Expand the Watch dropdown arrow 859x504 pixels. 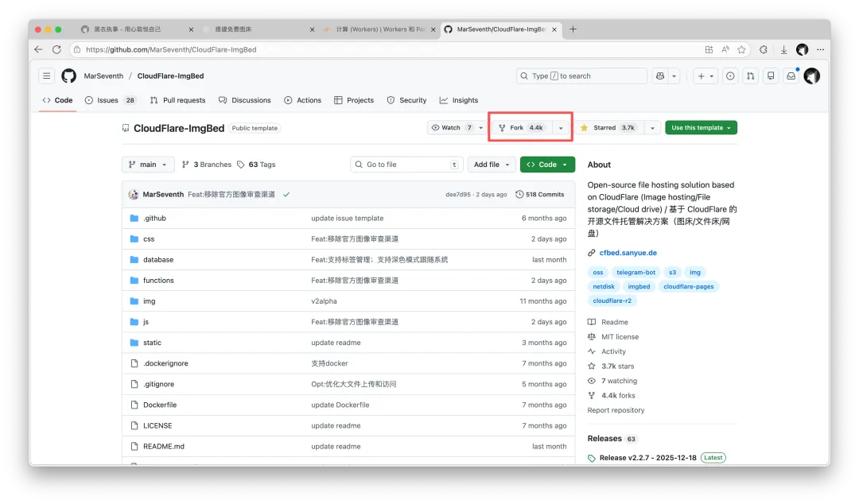(481, 128)
